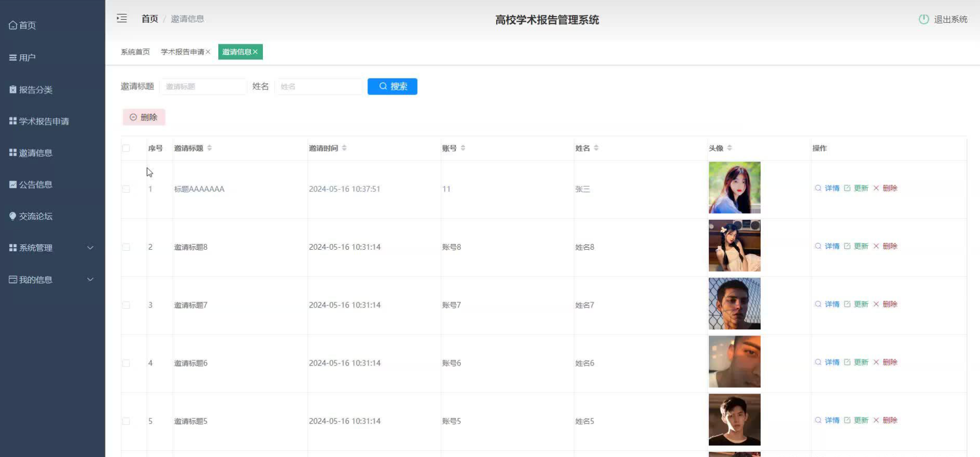Click 更新 for 邀请标题7 row
This screenshot has width=980, height=457.
[x=856, y=304]
